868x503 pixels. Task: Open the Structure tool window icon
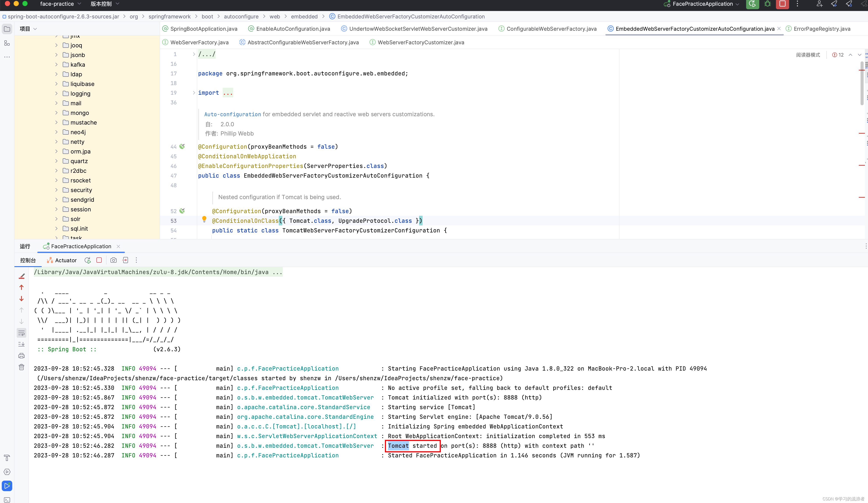7,43
